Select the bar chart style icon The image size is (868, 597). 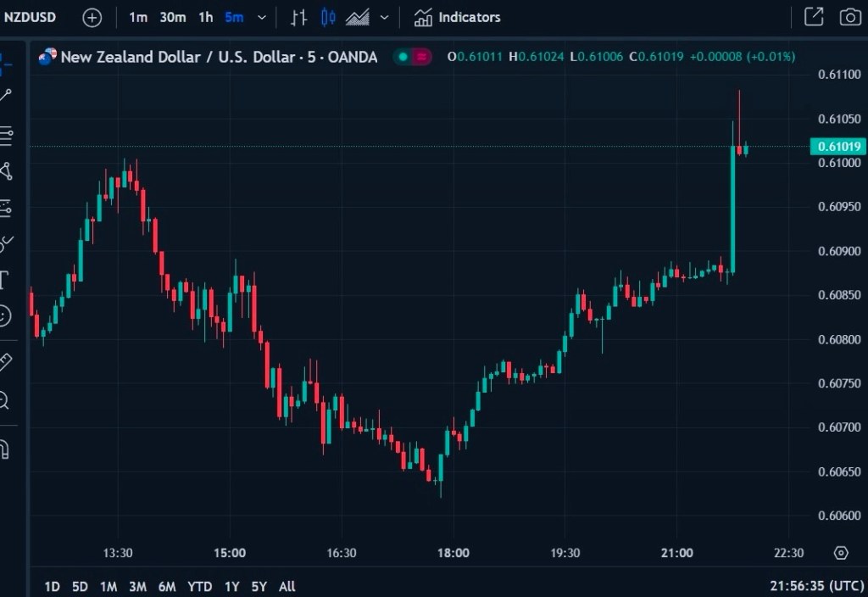[298, 17]
